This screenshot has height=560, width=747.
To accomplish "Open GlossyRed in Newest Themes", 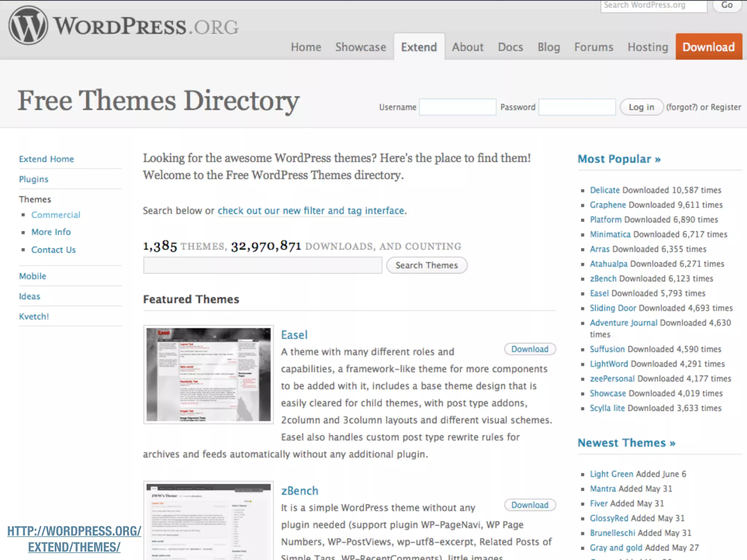I will point(609,518).
